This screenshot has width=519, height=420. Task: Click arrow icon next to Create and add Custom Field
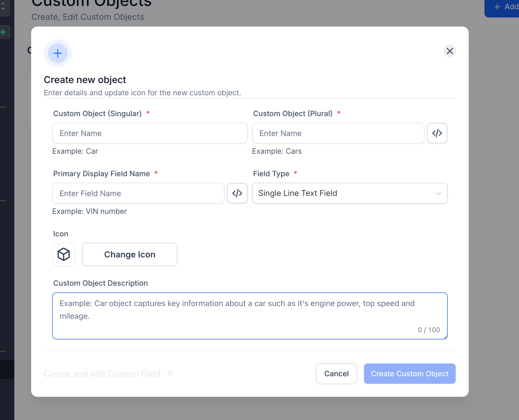170,374
